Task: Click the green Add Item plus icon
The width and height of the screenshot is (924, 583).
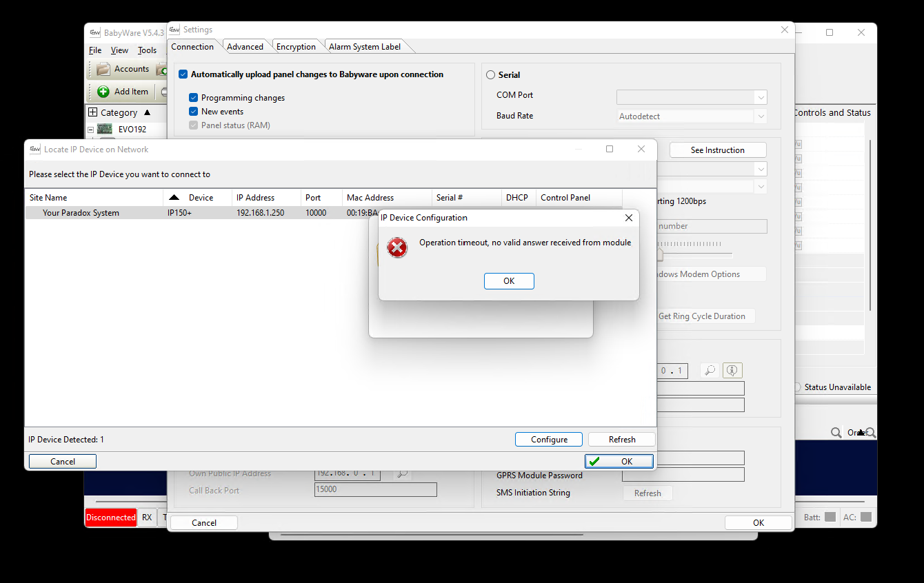Action: (x=102, y=92)
